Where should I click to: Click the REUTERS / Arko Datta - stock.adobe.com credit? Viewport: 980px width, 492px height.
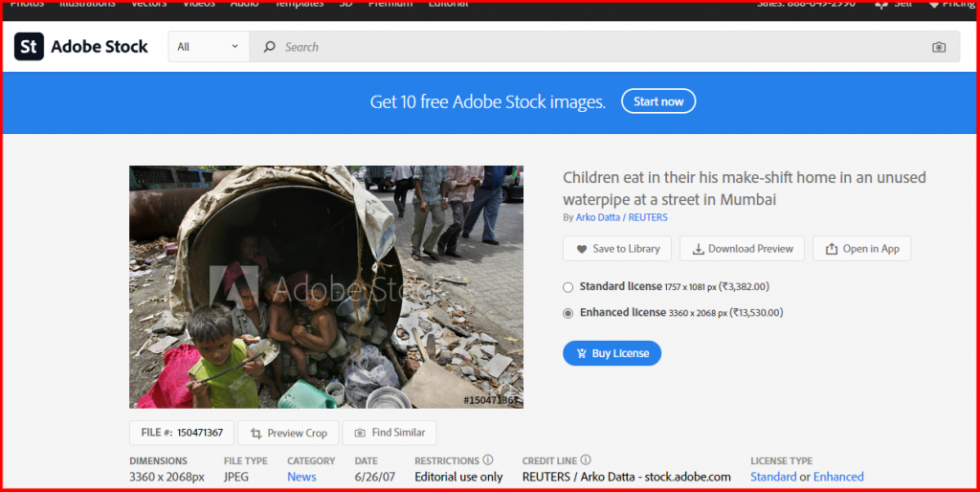[x=626, y=477]
